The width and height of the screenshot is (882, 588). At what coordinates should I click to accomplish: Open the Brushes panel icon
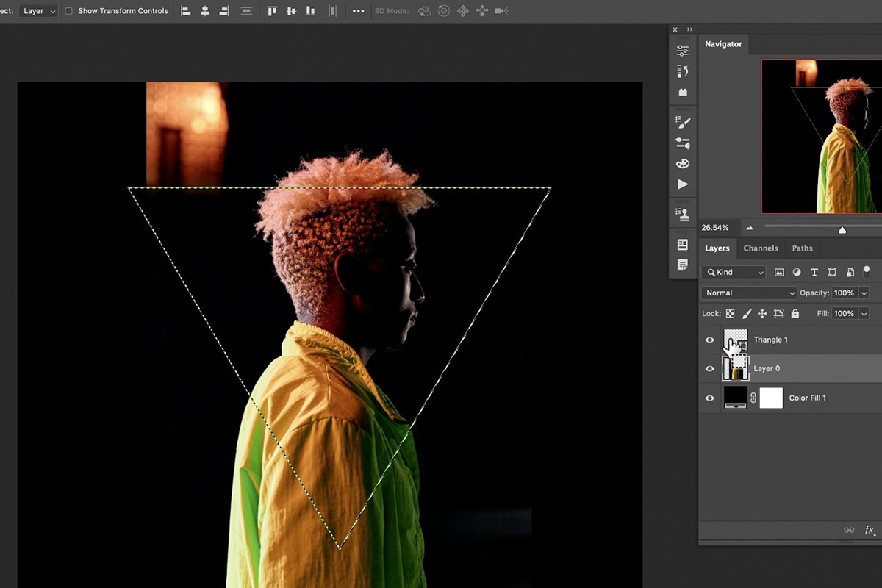pos(683,143)
